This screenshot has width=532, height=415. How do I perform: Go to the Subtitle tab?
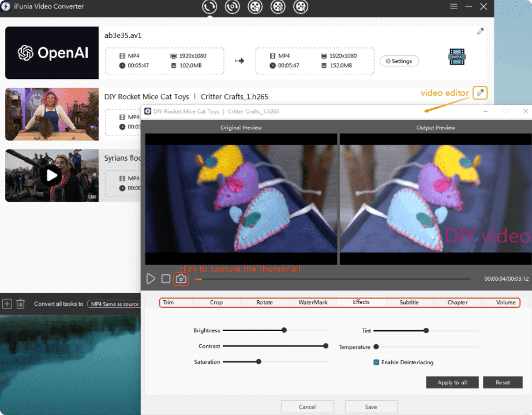coord(409,302)
